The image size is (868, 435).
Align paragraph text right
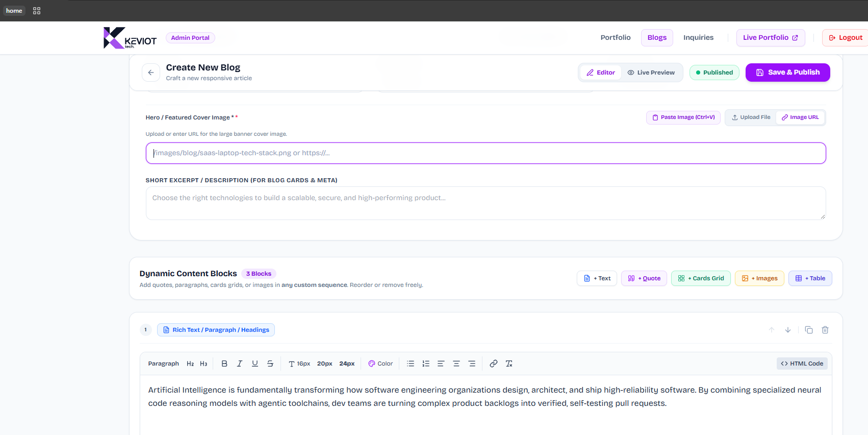pyautogui.click(x=472, y=364)
